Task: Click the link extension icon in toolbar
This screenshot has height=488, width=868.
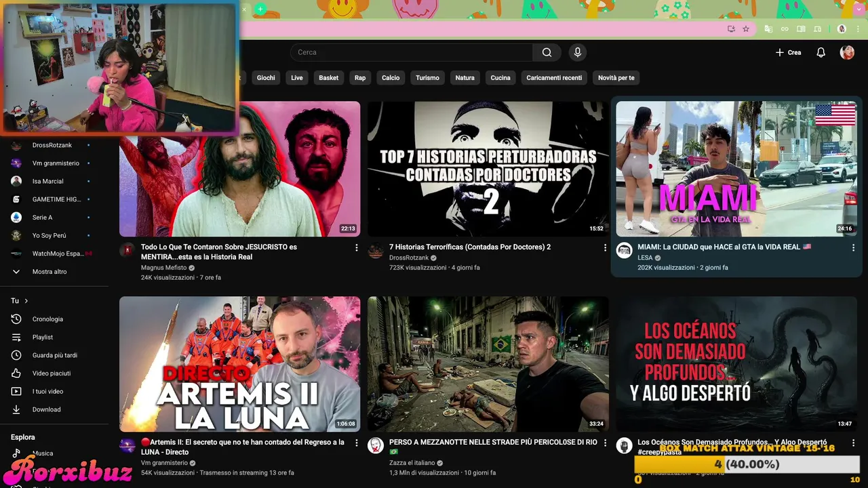Action: (785, 28)
